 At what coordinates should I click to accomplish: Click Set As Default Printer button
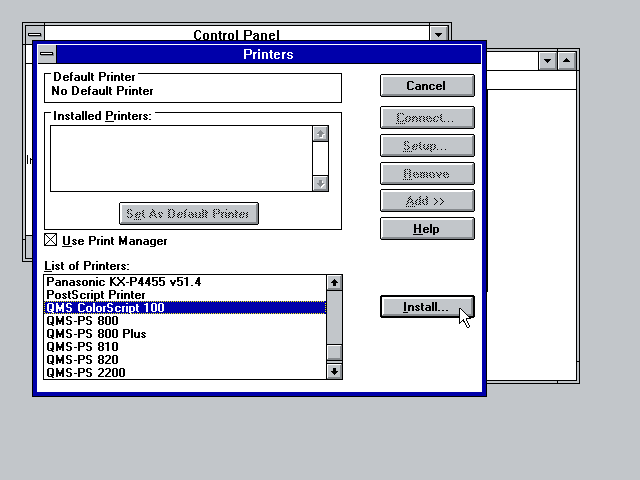click(x=189, y=213)
